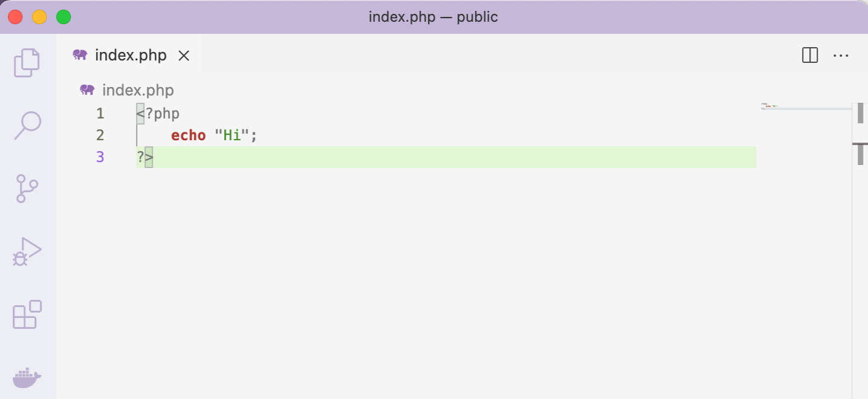Close the index.php tab
Screen dimensions: 868x399
pos(184,55)
